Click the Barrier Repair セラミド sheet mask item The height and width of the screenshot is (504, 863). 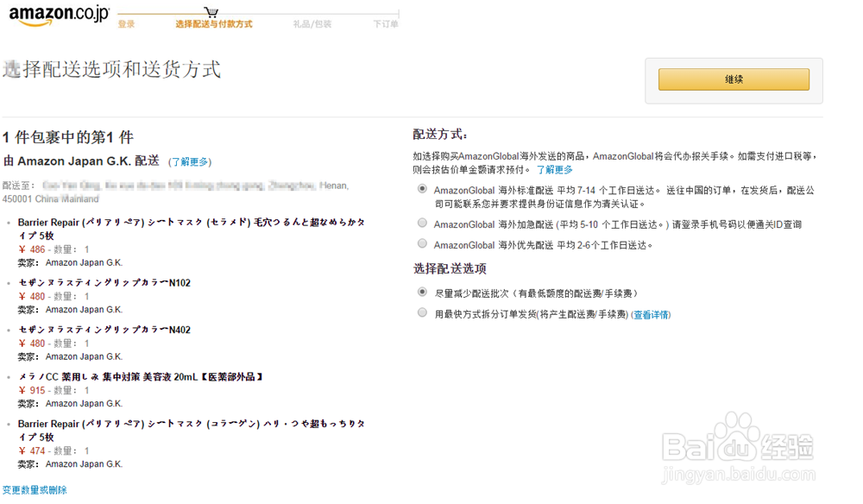coord(191,229)
